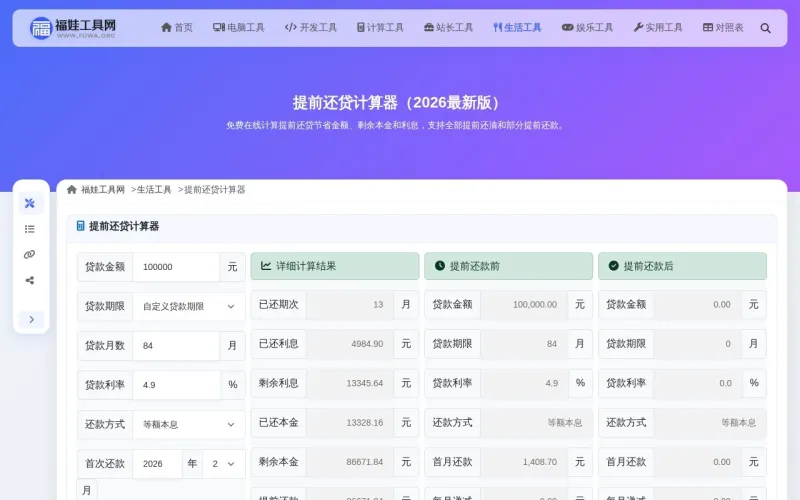Viewport: 800px width, 500px height.
Task: Go to 首页 home menu
Action: coord(177,28)
